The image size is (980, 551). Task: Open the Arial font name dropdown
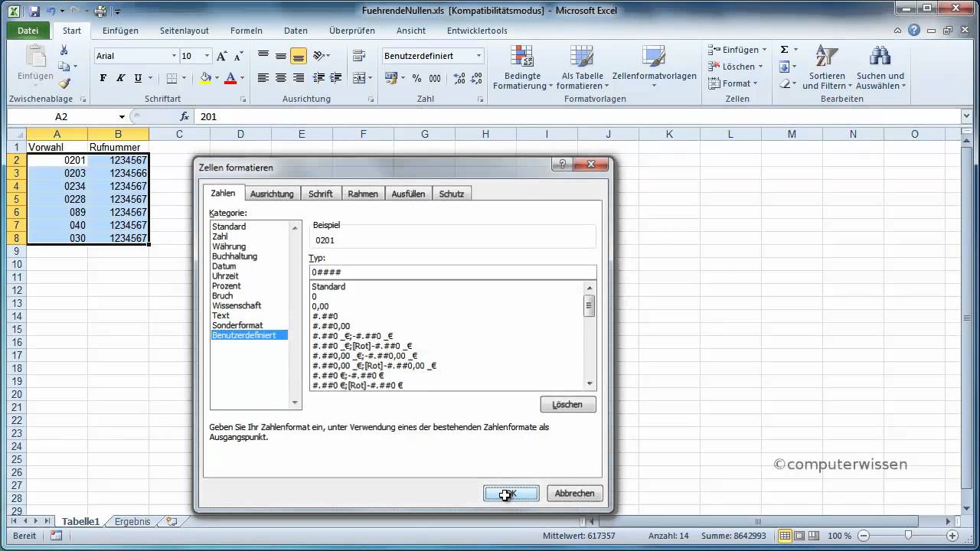click(x=174, y=56)
